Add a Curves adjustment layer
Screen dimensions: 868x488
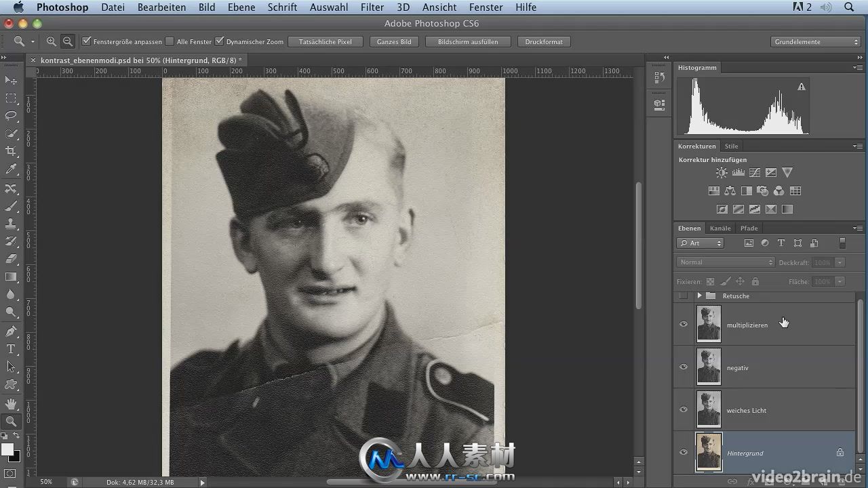click(x=754, y=173)
